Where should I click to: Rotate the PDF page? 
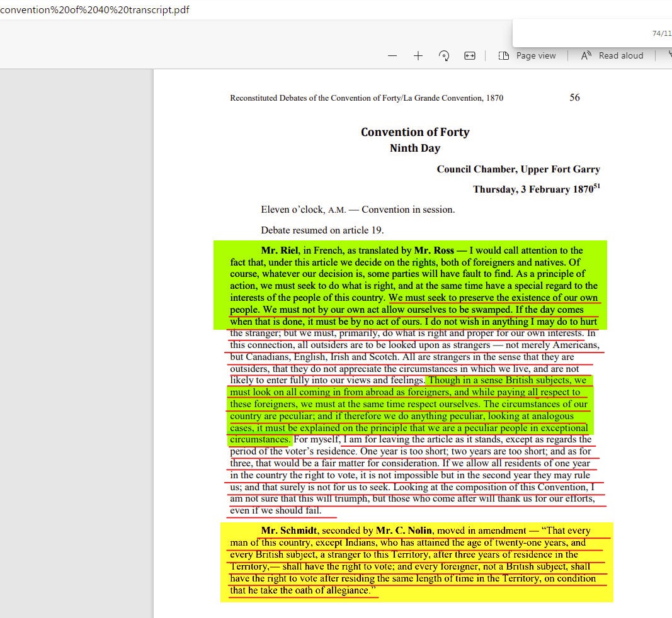point(444,55)
